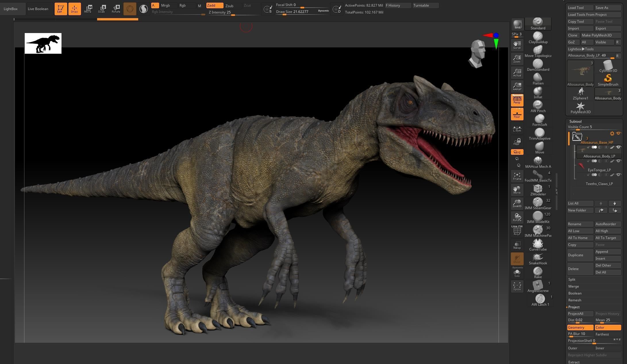627x364 pixels.
Task: Click the BPR render icon
Action: 517,25
